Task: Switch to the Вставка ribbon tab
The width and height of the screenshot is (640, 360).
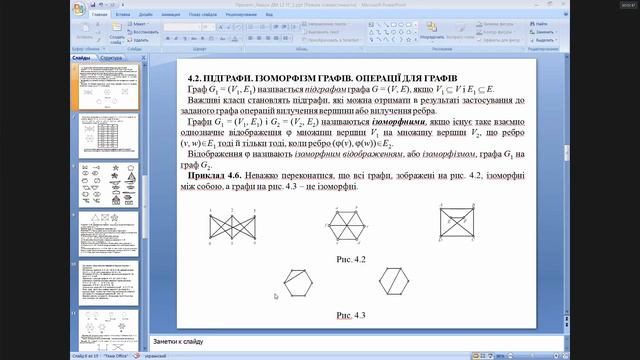Action: click(x=123, y=14)
